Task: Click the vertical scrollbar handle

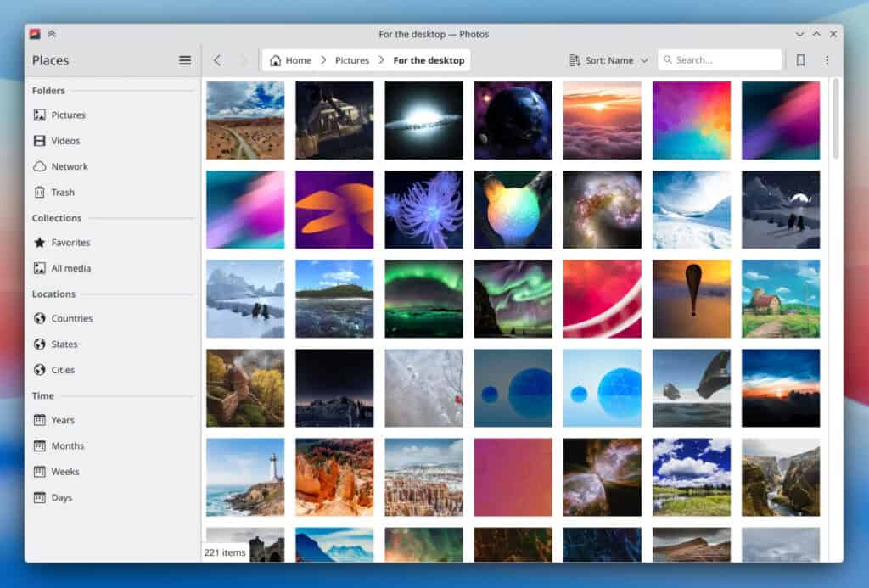Action: [836, 118]
